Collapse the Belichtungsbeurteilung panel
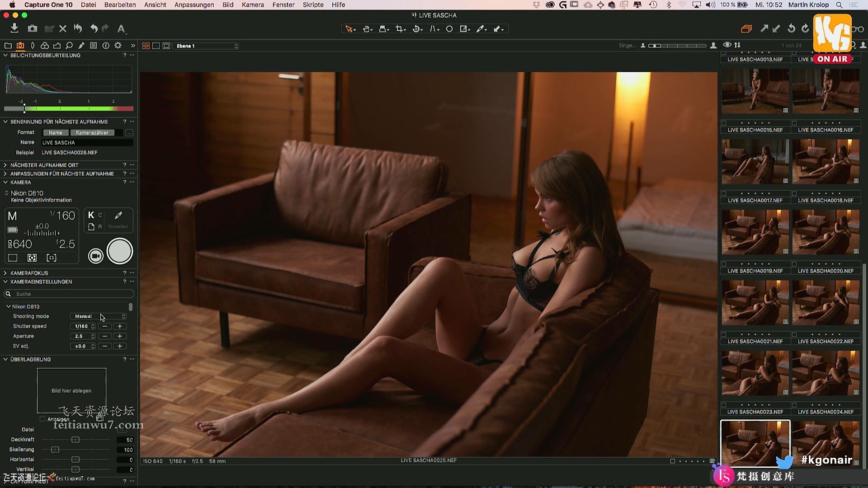Viewport: 868px width, 488px height. (x=5, y=55)
